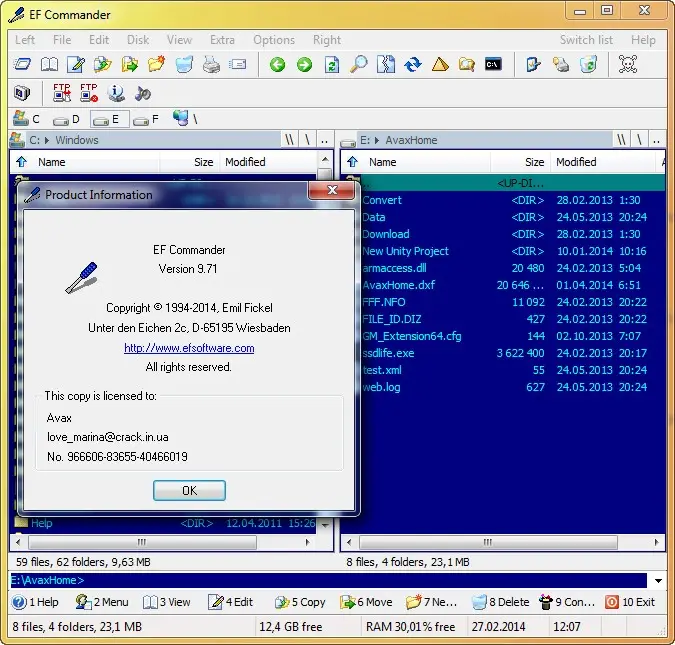Screen dimensions: 675x645
Task: Click the New folder icon with star
Action: tap(156, 65)
